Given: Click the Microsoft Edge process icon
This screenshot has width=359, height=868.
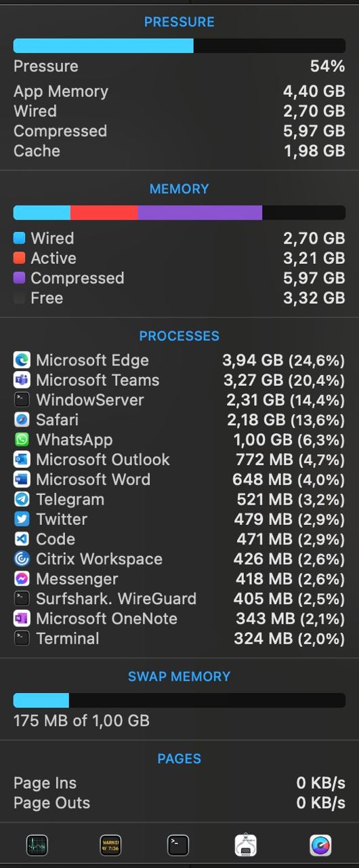Looking at the screenshot, I should pyautogui.click(x=22, y=360).
